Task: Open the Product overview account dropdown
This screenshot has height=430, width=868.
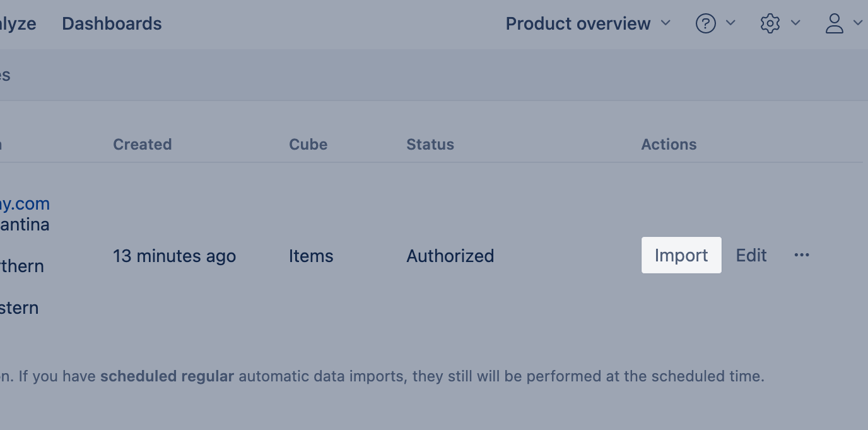Action: click(587, 24)
